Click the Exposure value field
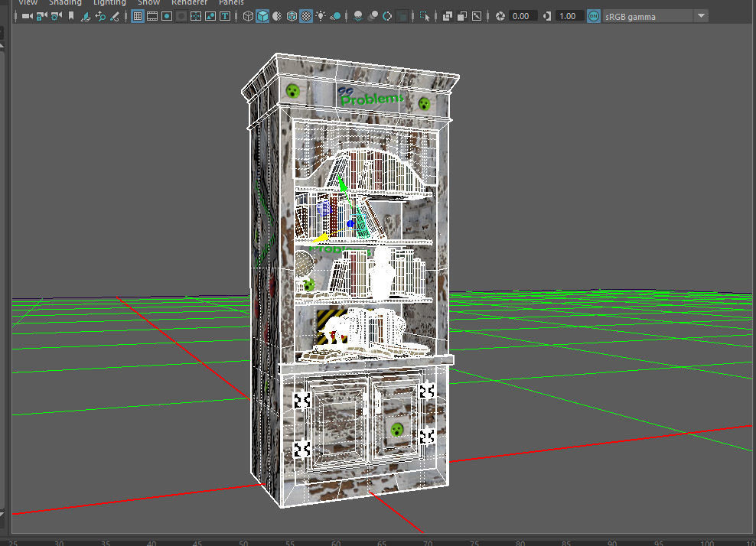 click(x=522, y=16)
